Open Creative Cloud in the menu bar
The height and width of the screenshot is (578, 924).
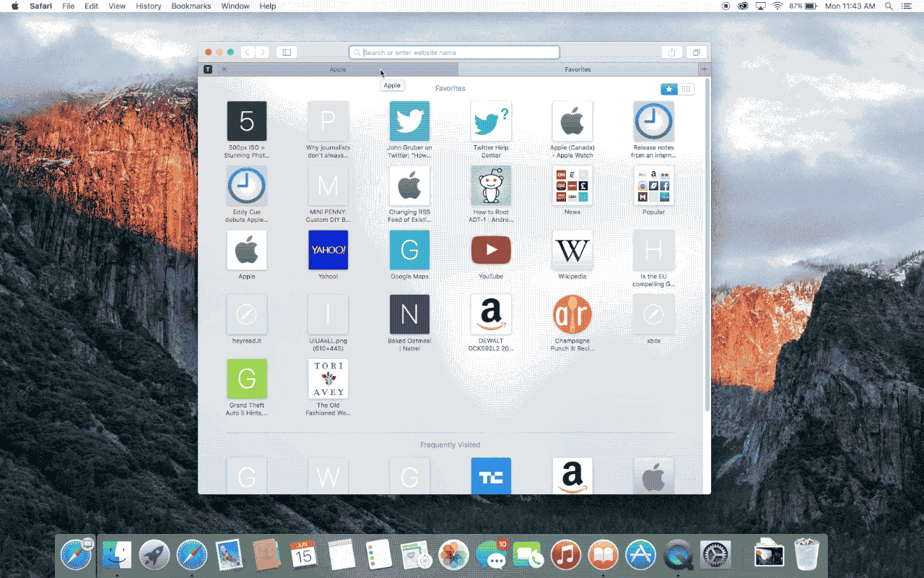743,6
